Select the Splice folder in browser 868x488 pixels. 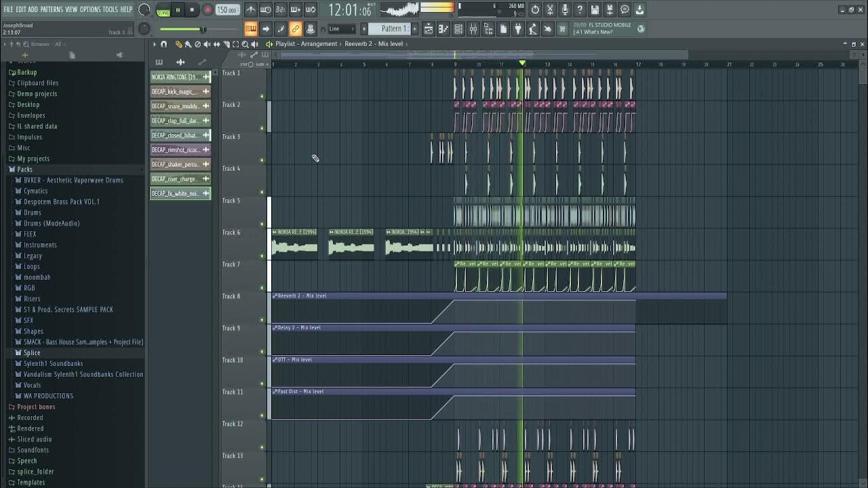pos(32,352)
